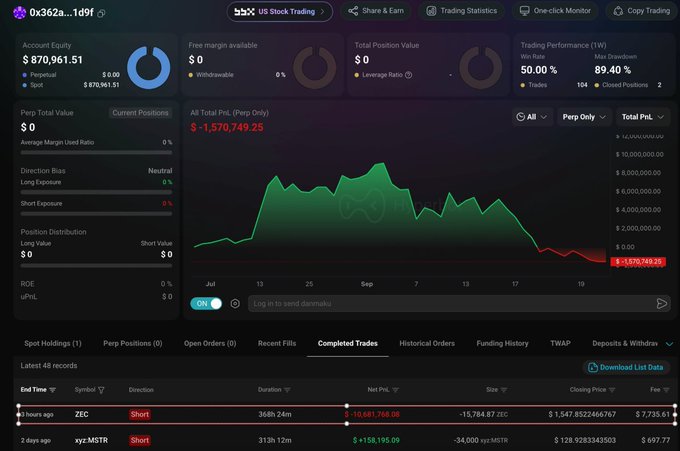680x451 pixels.
Task: Click the Long Exposure progress bar
Action: [96, 192]
